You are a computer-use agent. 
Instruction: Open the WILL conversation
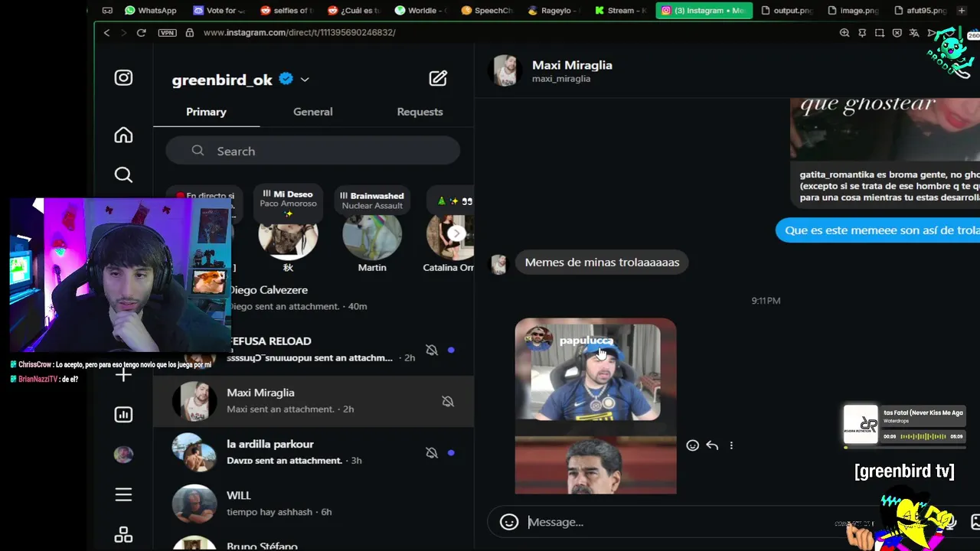coord(314,504)
